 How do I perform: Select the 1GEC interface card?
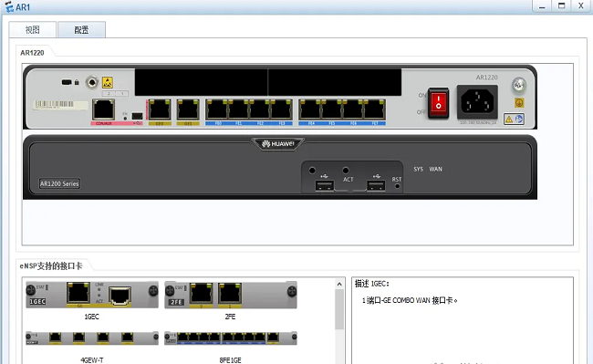pyautogui.click(x=92, y=295)
